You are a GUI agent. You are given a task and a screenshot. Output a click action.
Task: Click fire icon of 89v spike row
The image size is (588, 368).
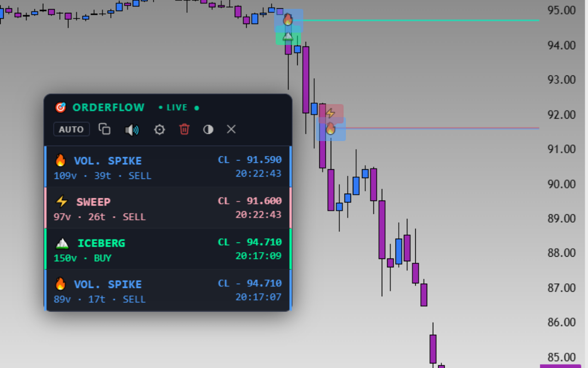pos(61,284)
